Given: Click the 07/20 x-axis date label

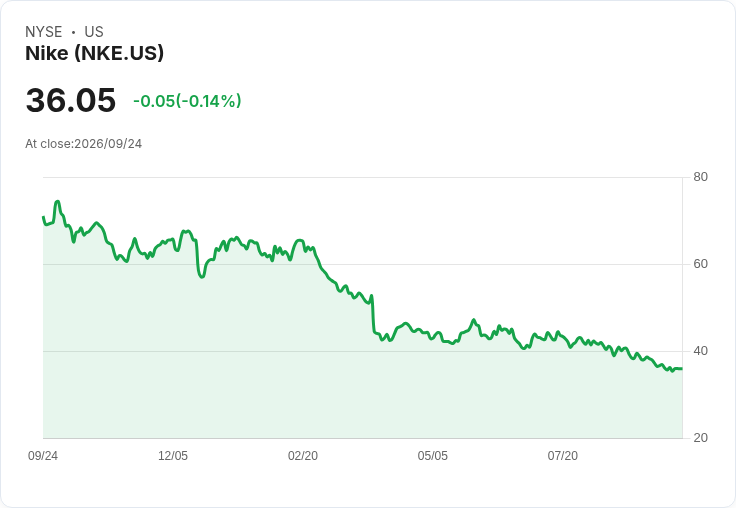Looking at the screenshot, I should pyautogui.click(x=563, y=455).
